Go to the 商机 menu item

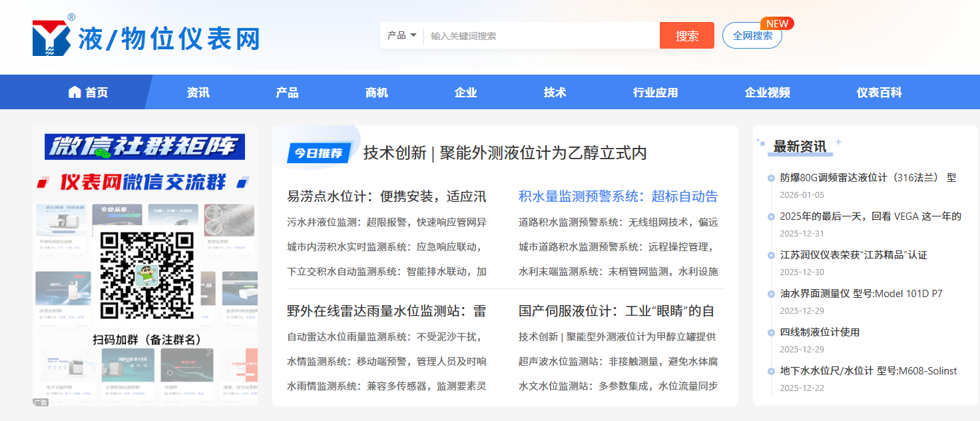tap(377, 93)
